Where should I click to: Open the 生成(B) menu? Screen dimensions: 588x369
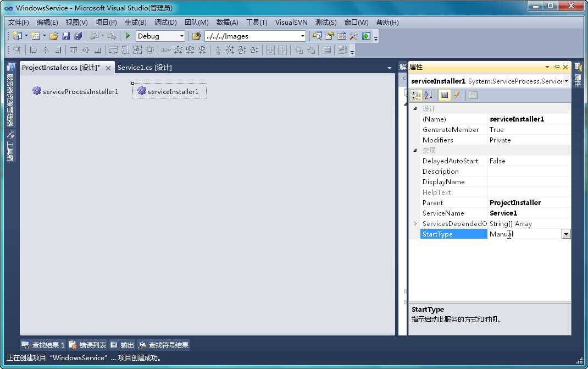point(135,23)
